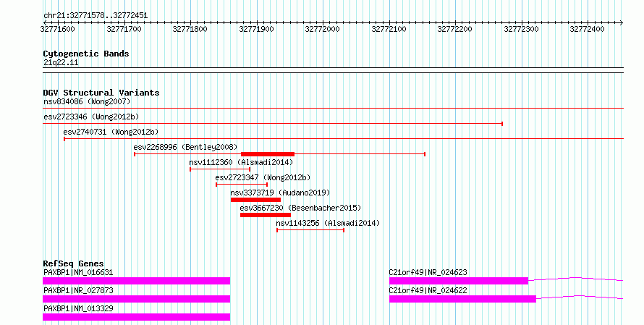644x325 pixels.
Task: Click the magenta exon bar of PAXBP1|NM_013329
Action: [x=136, y=317]
